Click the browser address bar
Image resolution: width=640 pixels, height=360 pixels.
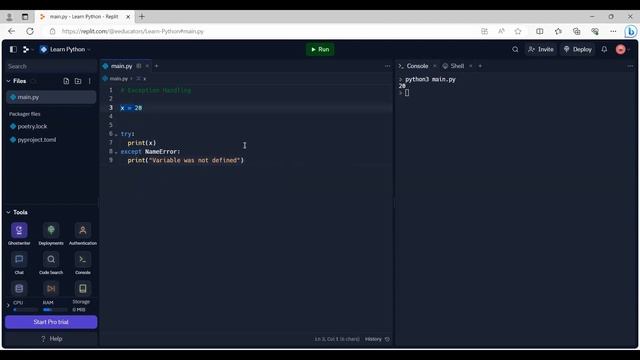pos(261,31)
